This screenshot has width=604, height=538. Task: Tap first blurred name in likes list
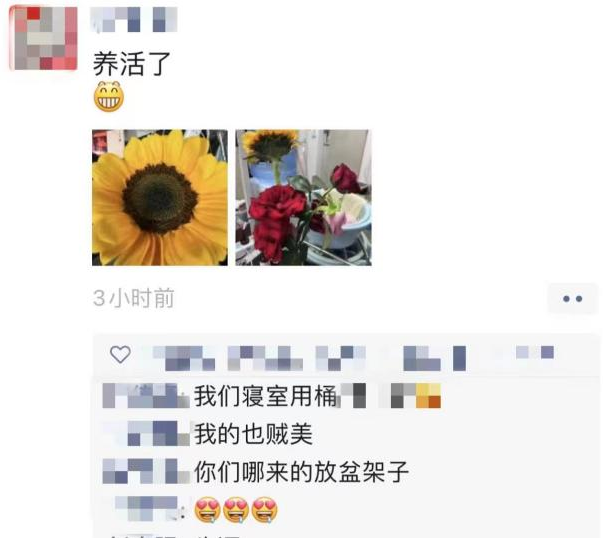coord(184,358)
